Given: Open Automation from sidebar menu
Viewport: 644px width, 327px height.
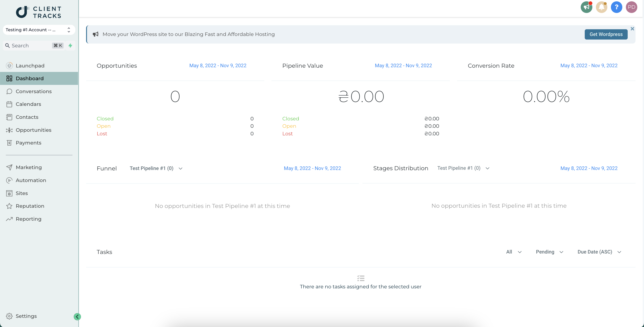Looking at the screenshot, I should 31,180.
